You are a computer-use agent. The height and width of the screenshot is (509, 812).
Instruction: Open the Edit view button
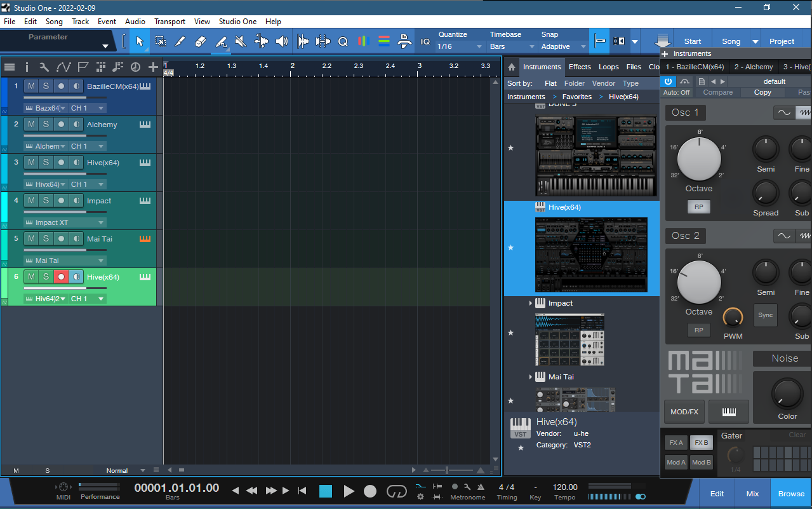pos(717,493)
